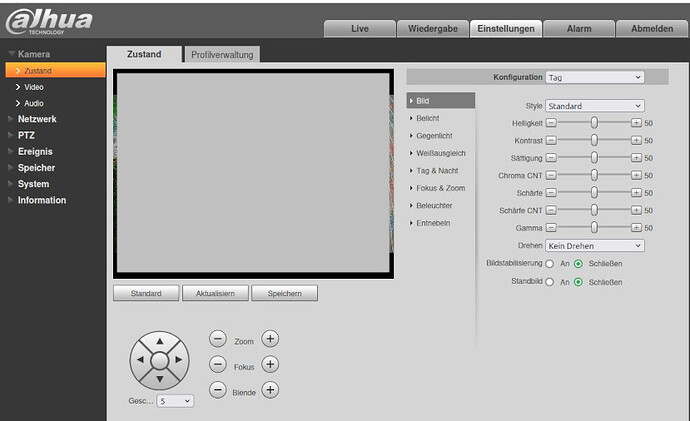
Task: Enable Bildstabilisierung An option
Action: 550,263
